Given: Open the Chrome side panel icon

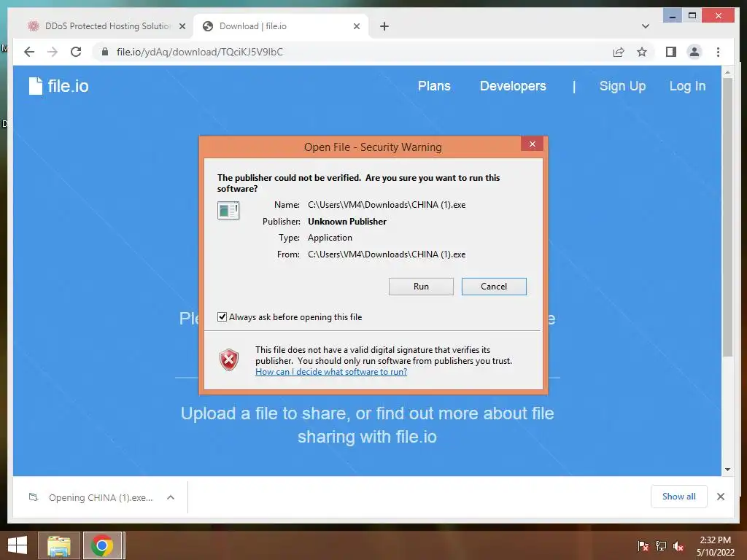Looking at the screenshot, I should [x=671, y=52].
